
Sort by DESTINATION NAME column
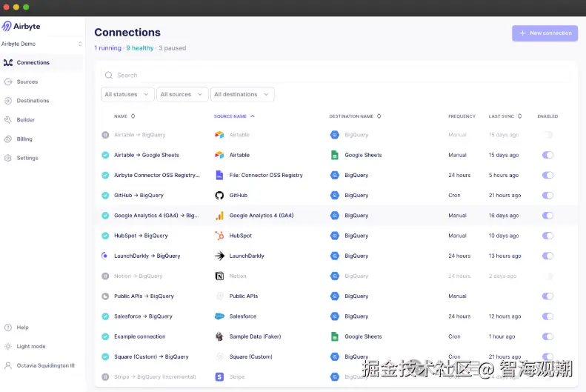coord(355,116)
